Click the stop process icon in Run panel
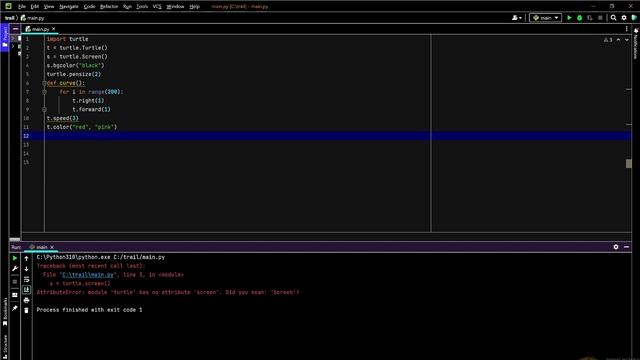This screenshot has width=640, height=360. 15,282
